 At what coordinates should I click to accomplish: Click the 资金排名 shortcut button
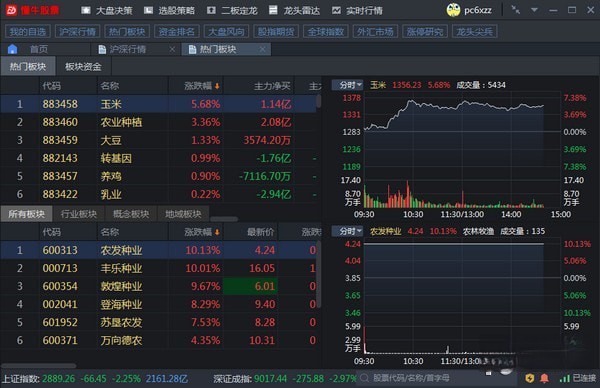click(176, 31)
